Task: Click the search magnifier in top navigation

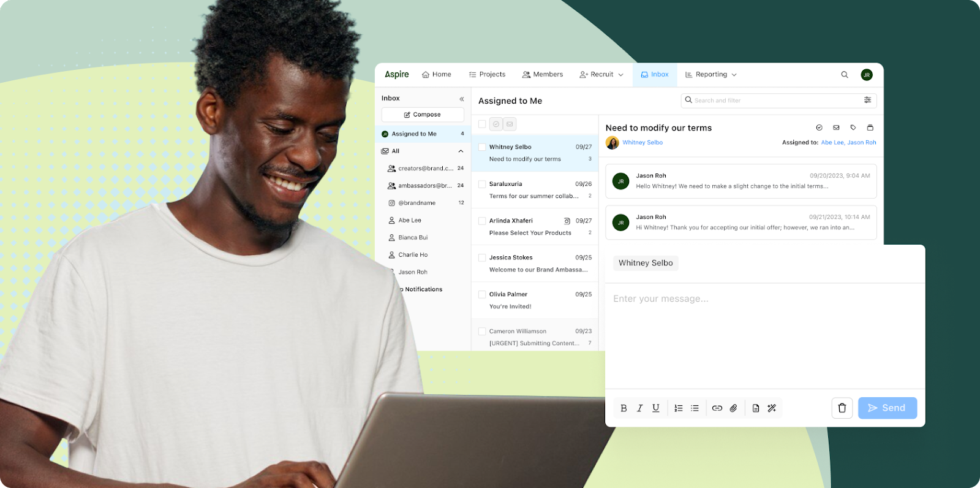Action: click(845, 75)
